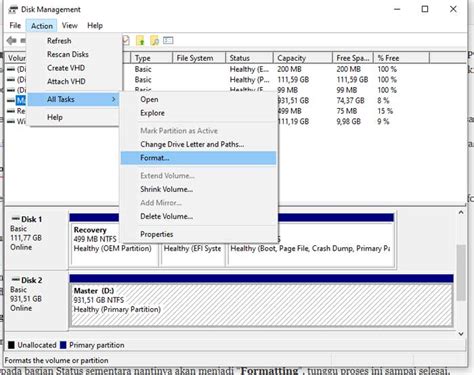Select the highlighted Master volume row
This screenshot has width=474, height=375.
[x=20, y=100]
